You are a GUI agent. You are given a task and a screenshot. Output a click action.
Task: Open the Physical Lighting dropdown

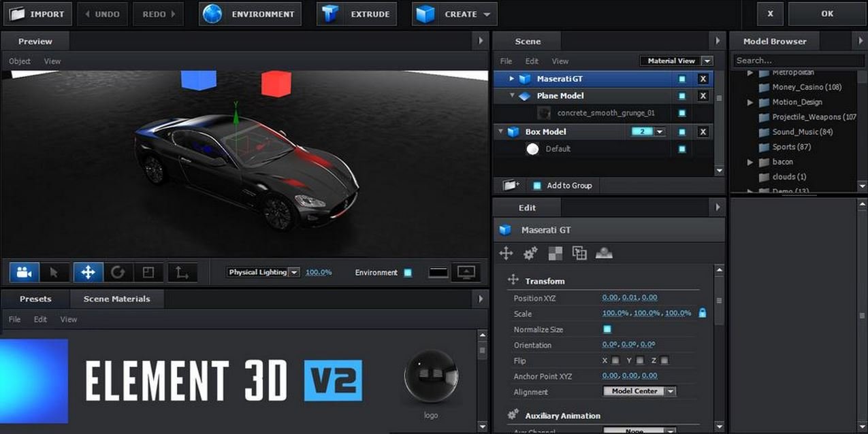263,272
